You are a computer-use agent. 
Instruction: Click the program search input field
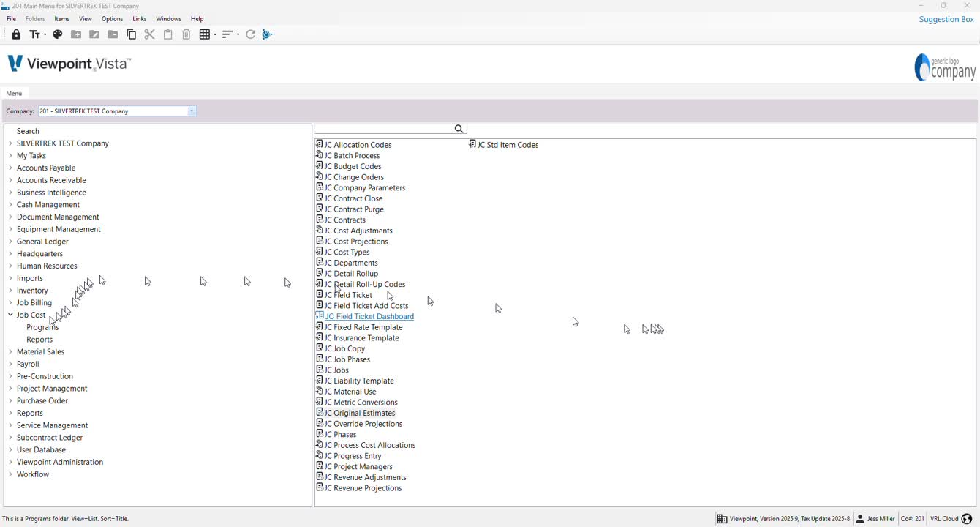tap(384, 129)
